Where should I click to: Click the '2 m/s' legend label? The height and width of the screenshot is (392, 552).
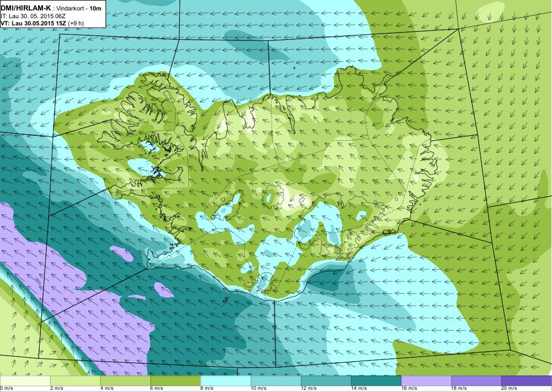pyautogui.click(x=56, y=388)
